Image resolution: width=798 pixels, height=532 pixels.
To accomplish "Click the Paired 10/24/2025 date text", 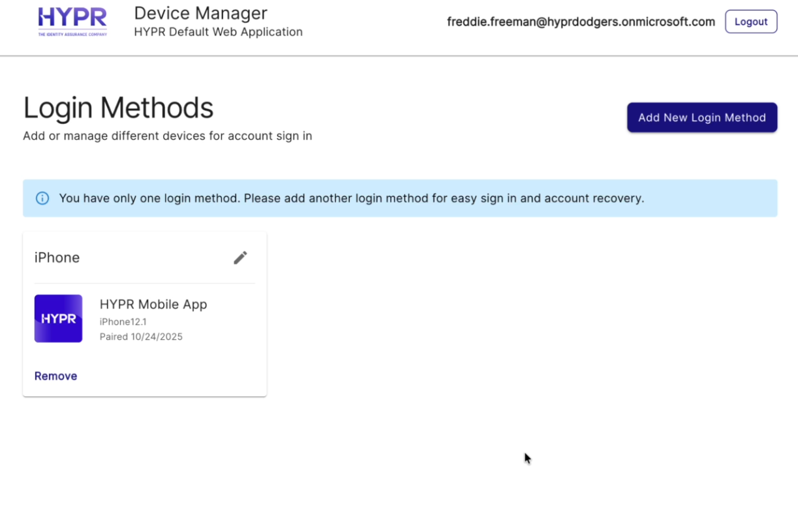I will click(x=141, y=337).
